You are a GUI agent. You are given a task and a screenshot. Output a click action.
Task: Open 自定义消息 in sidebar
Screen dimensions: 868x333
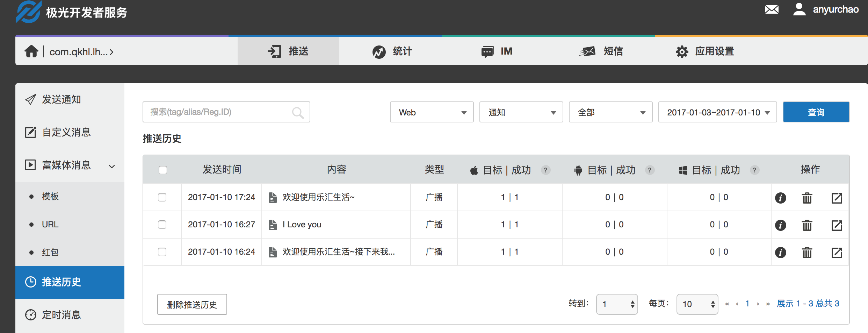tap(70, 132)
